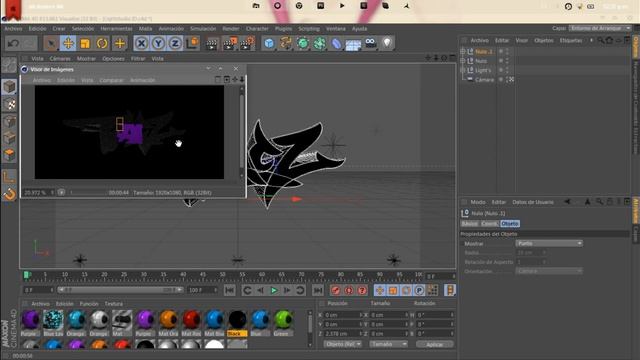Open the floor environment icon
The image size is (640, 360).
pos(353,44)
